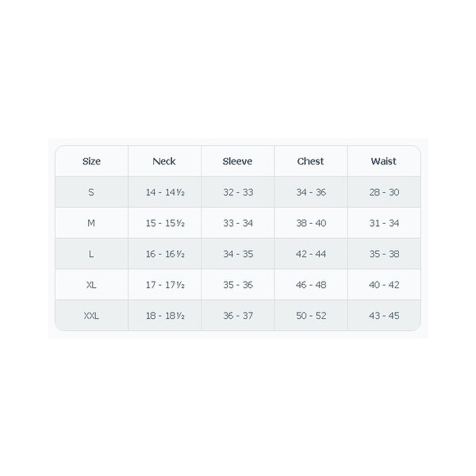The height and width of the screenshot is (476, 476).
Task: Click neck measurement 18 - 18½ cell
Action: pos(164,315)
